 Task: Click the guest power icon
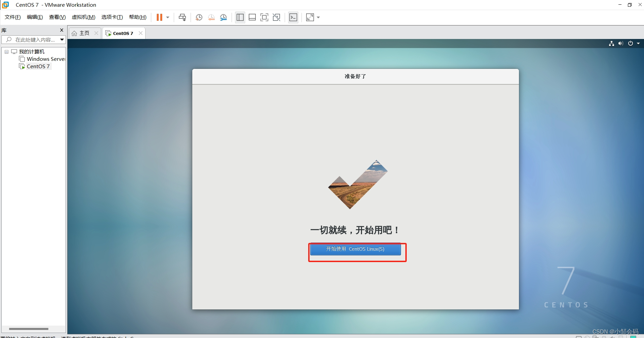point(631,43)
